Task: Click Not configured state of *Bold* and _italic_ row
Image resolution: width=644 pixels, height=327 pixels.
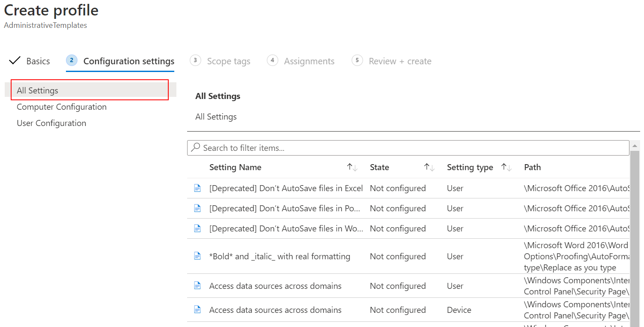Action: coord(398,256)
